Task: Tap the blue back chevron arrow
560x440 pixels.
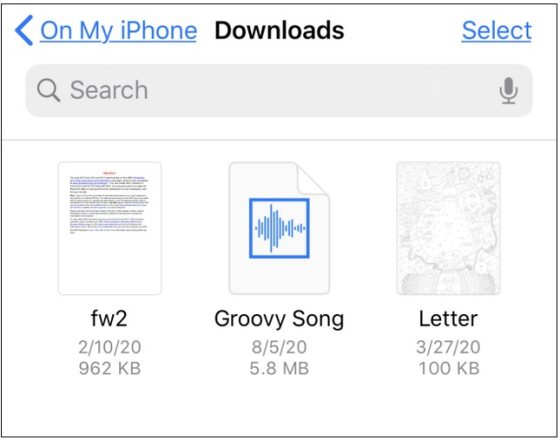Action: pos(24,30)
